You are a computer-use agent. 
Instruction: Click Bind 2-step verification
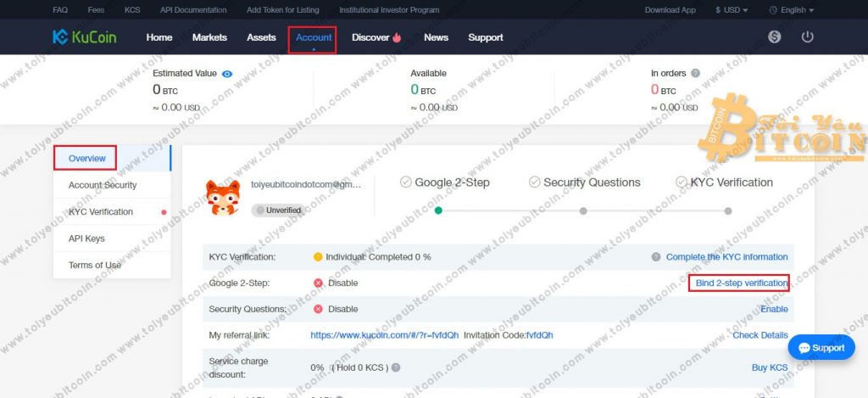tap(742, 283)
